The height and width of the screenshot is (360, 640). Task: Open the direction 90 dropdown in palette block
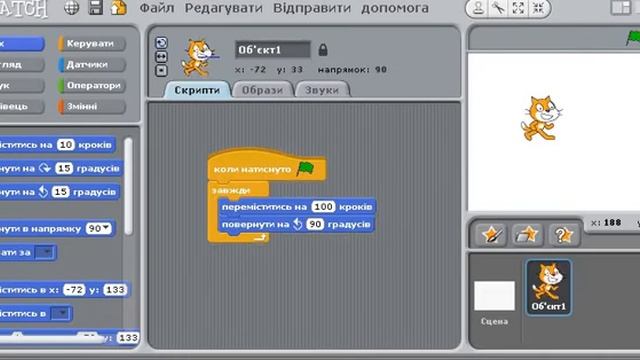[x=107, y=228]
